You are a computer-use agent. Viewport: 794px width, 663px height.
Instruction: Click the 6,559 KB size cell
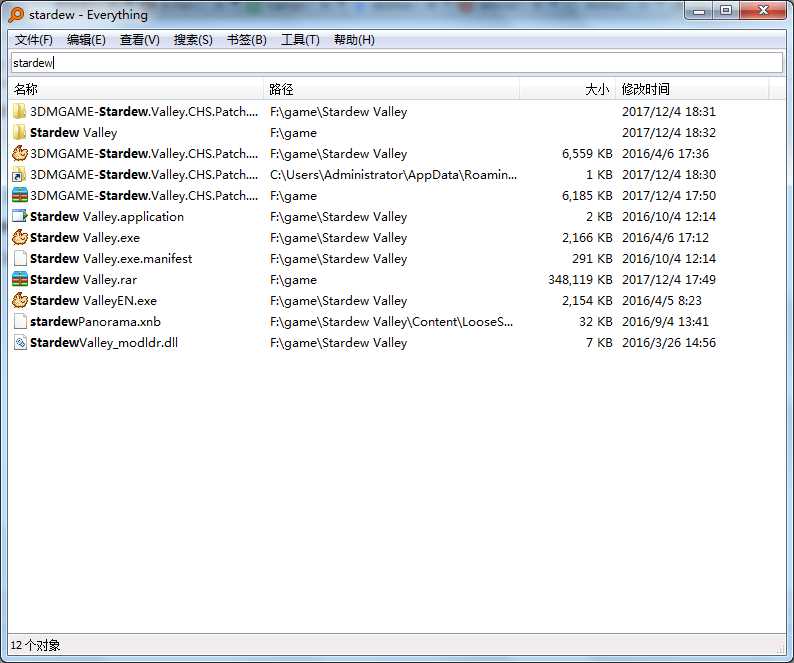point(587,153)
